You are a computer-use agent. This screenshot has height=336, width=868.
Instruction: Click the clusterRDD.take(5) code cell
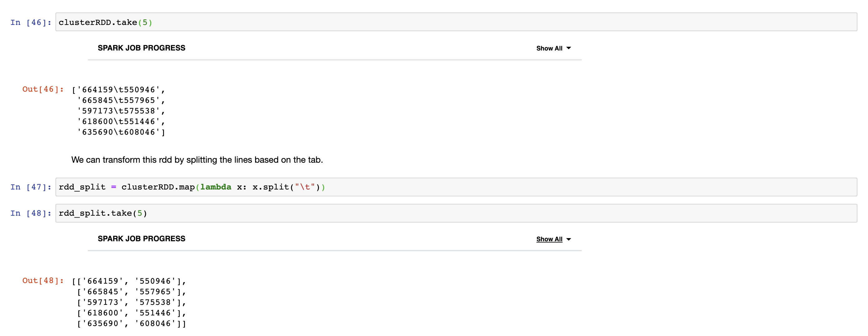[456, 22]
